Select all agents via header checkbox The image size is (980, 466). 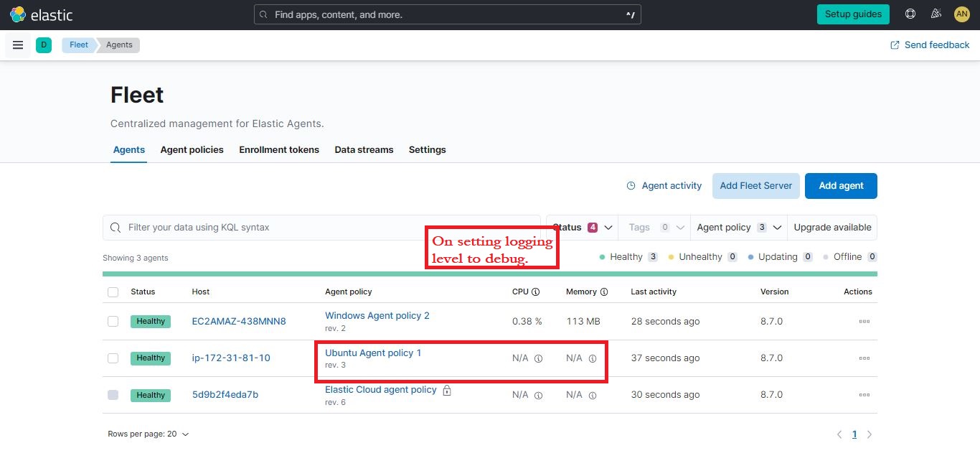(x=113, y=292)
